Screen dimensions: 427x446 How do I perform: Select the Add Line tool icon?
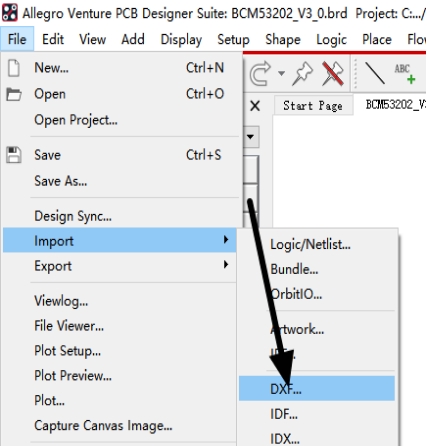tap(375, 73)
